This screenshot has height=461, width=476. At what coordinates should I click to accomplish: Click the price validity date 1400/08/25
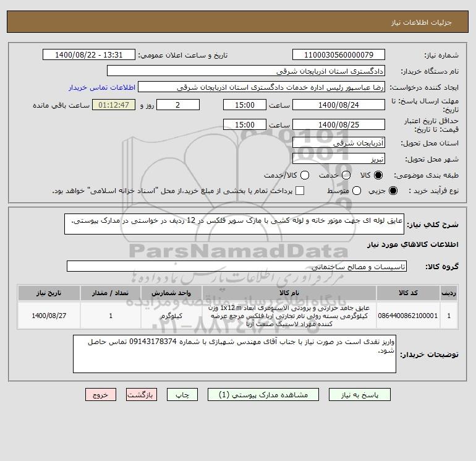339,124
